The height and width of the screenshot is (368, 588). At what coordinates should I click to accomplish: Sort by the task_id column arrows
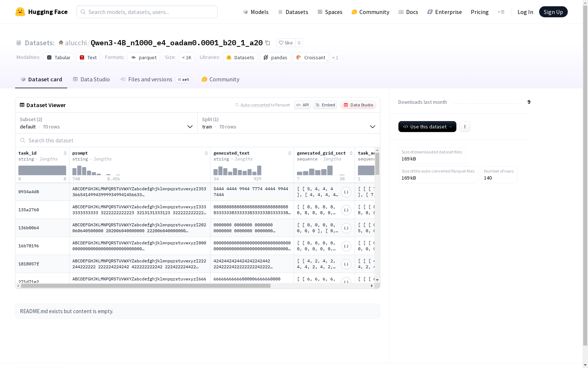click(65, 153)
